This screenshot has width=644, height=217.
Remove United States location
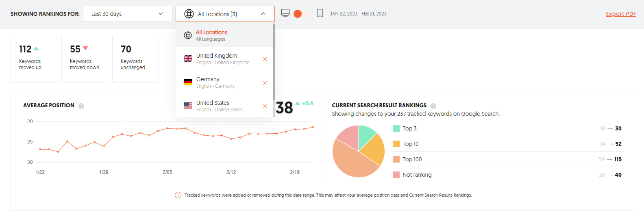coord(265,106)
